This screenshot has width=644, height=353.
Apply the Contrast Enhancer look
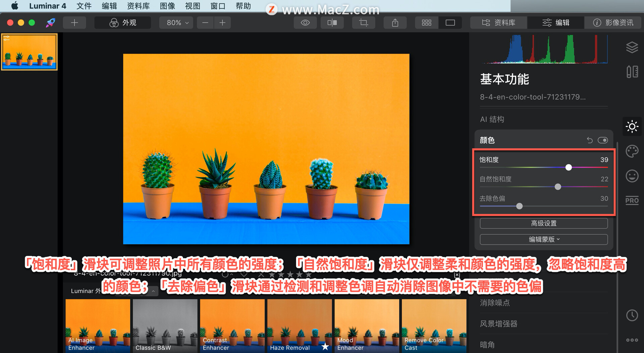tap(232, 325)
